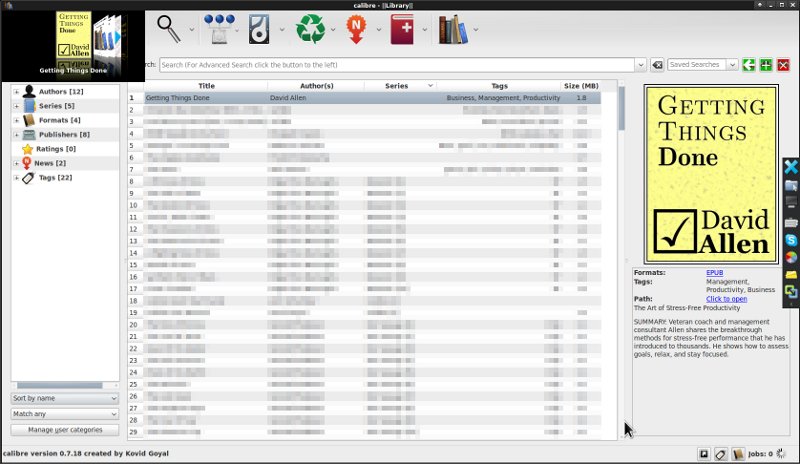Open dropdown arrow next to recycle icon
Screen dimensions: 800x464
[x=333, y=30]
